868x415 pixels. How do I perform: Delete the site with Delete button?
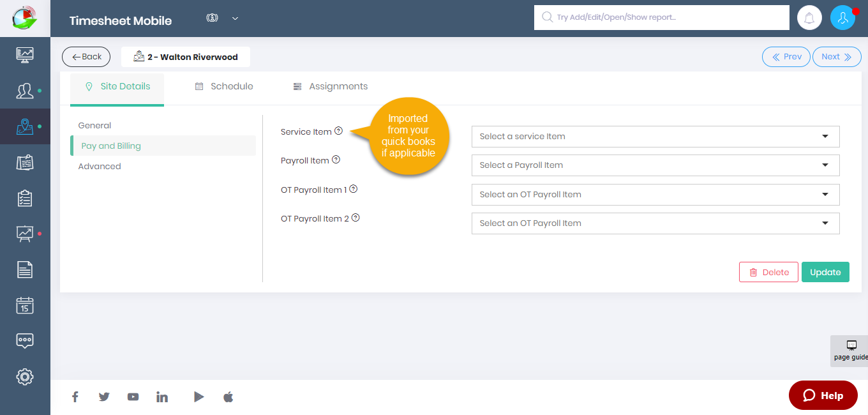(768, 272)
